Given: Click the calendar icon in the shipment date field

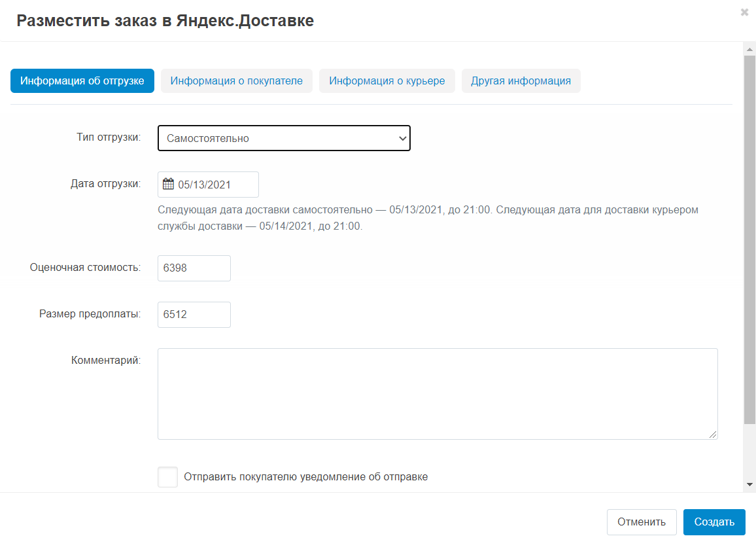Looking at the screenshot, I should (168, 184).
